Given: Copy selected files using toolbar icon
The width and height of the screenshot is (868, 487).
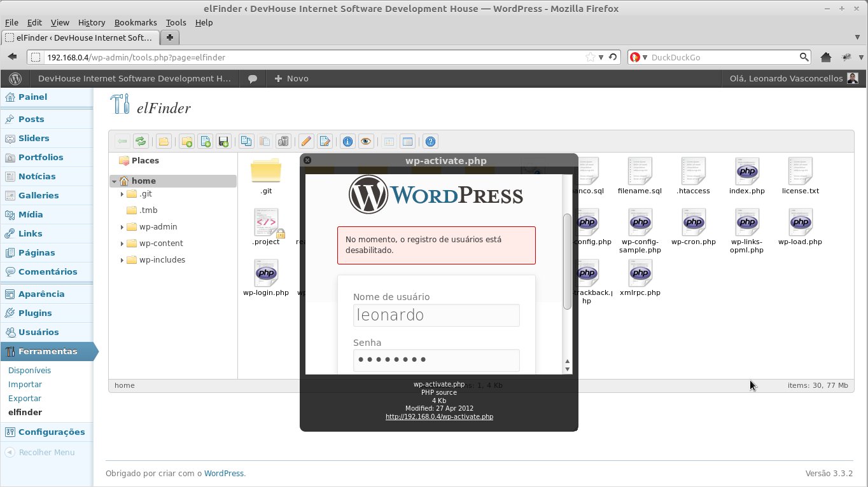Looking at the screenshot, I should point(246,142).
